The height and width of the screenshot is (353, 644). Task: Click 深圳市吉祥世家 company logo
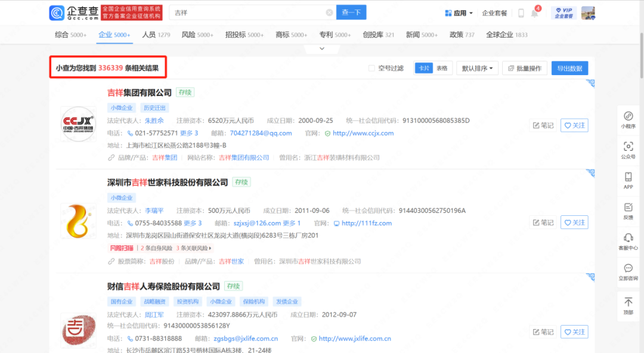(78, 221)
